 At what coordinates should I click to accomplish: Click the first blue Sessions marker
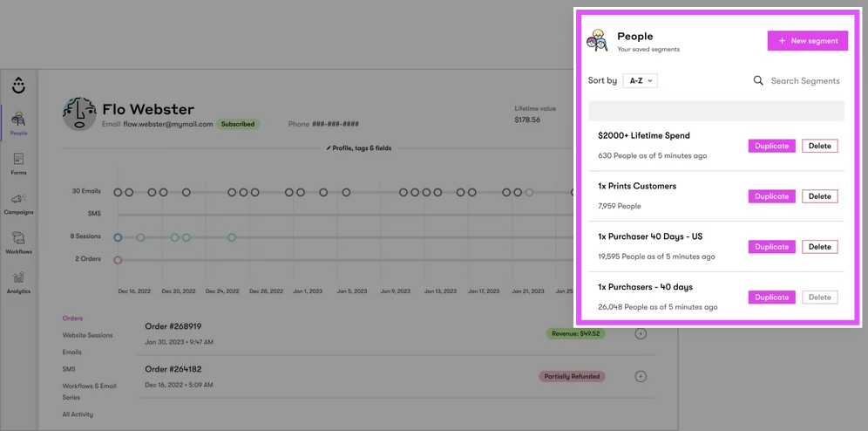pyautogui.click(x=118, y=237)
